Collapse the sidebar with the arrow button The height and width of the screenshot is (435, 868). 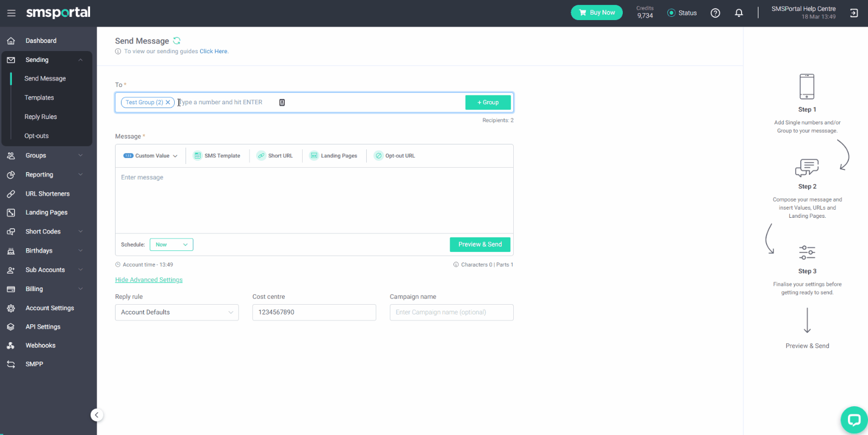(97, 415)
